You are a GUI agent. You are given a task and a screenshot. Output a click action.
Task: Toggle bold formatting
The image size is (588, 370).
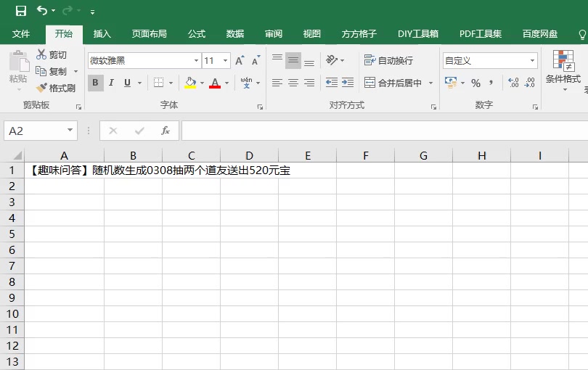click(x=95, y=83)
